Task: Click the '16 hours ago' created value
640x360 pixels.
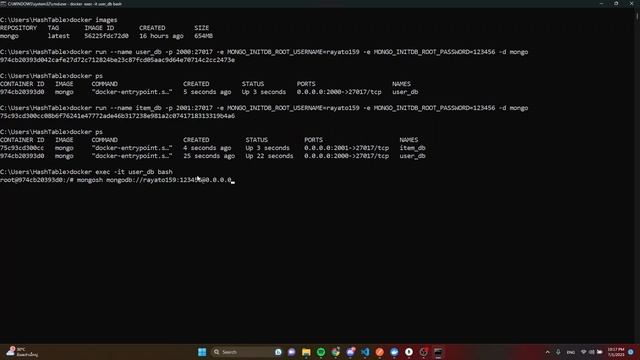Action: point(161,36)
